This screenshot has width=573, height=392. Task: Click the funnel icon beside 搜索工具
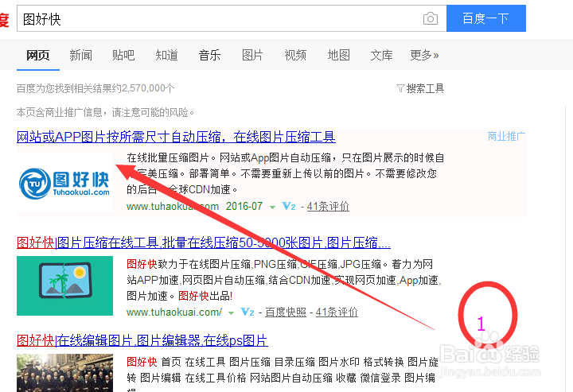(400, 88)
